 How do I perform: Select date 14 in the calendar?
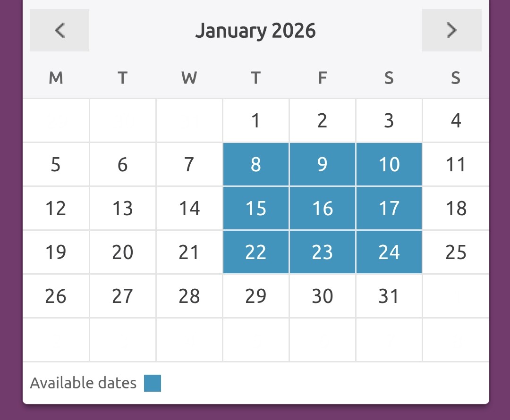click(189, 209)
